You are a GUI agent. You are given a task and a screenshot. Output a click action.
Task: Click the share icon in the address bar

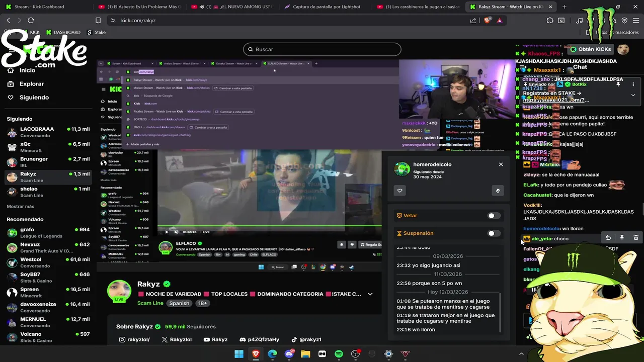(x=473, y=20)
